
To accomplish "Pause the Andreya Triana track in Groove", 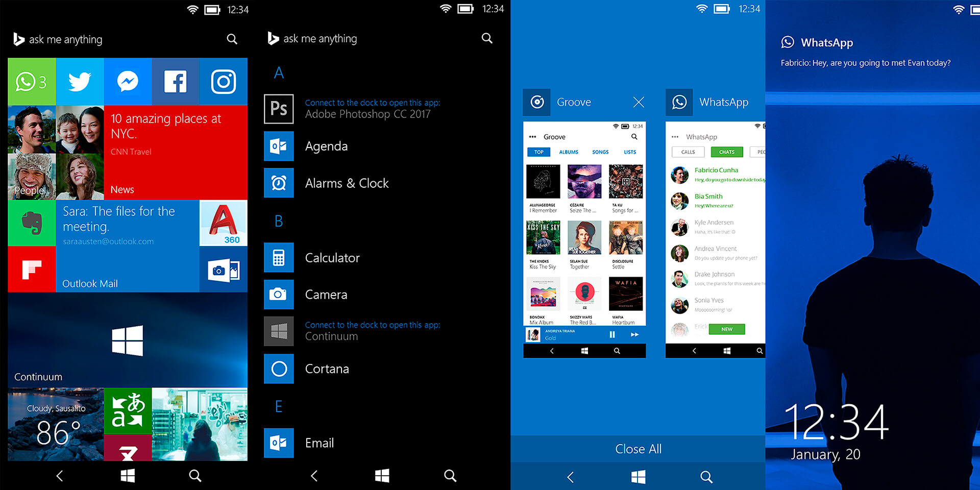I will [612, 335].
